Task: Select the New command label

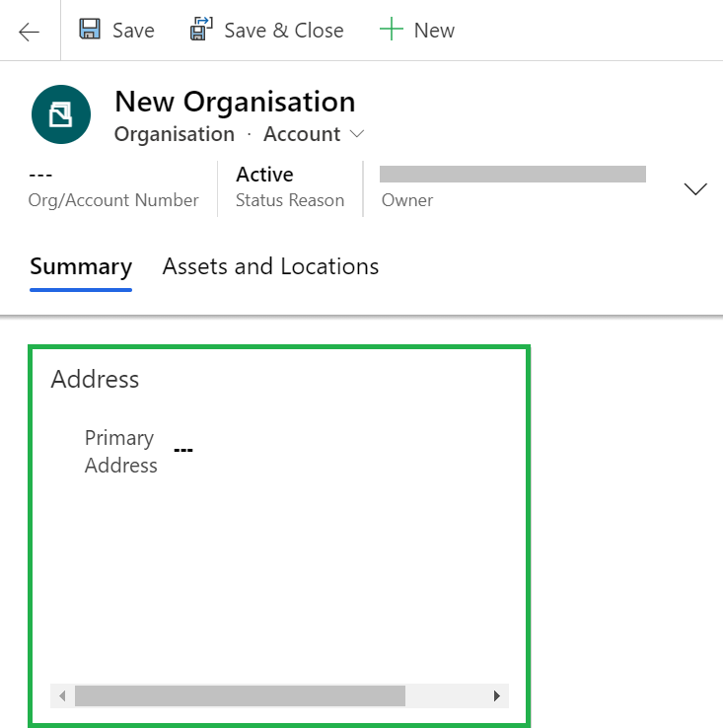Action: 434,31
